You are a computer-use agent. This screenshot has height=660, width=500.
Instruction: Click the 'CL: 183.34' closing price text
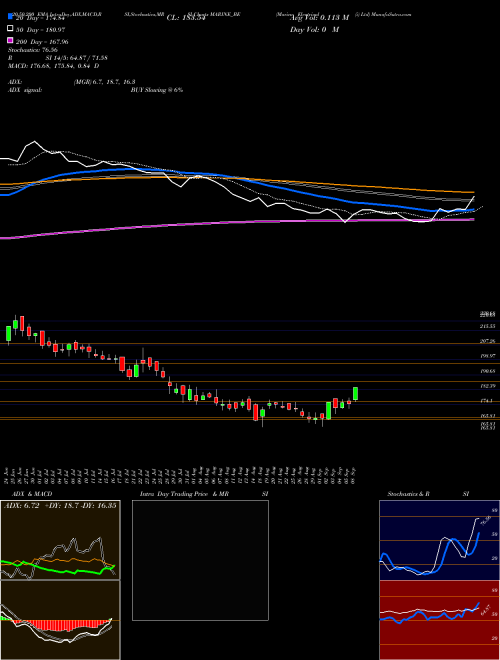tap(186, 18)
